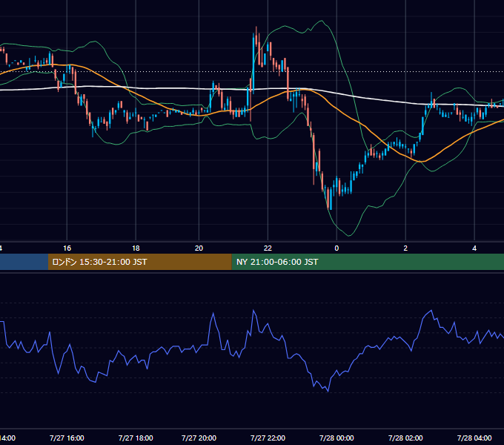
Task: Click the hour label 2 on price axis
Action: pyautogui.click(x=405, y=248)
